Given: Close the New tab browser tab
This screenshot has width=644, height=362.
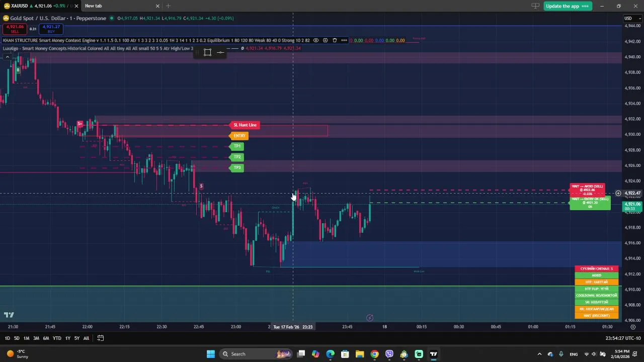Looking at the screenshot, I should click(157, 6).
